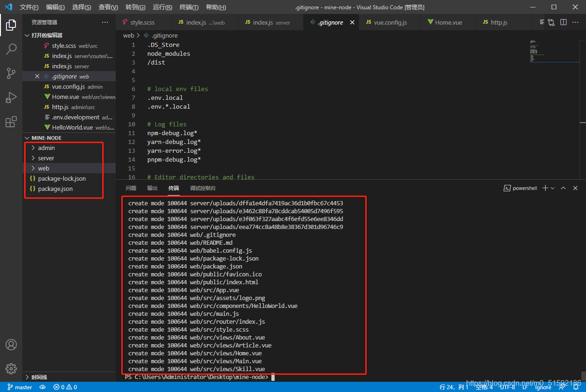Image resolution: width=586 pixels, height=392 pixels.
Task: Open package.json in file tree
Action: click(69, 189)
